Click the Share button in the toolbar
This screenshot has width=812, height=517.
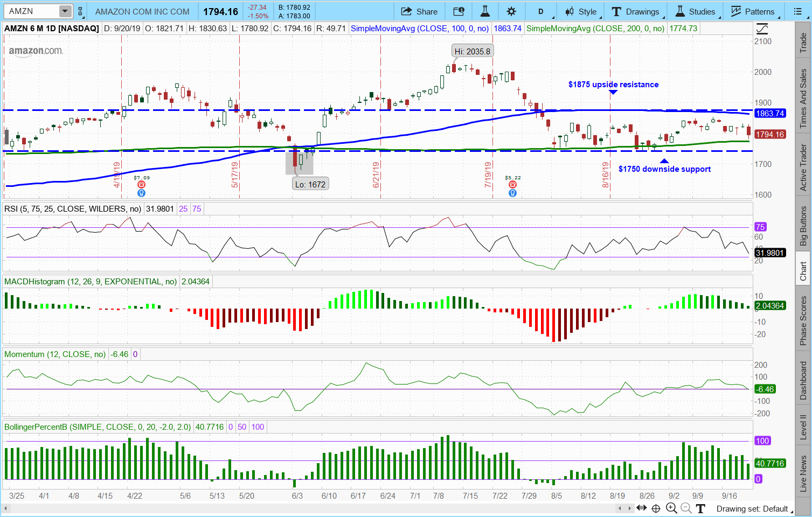(419, 11)
